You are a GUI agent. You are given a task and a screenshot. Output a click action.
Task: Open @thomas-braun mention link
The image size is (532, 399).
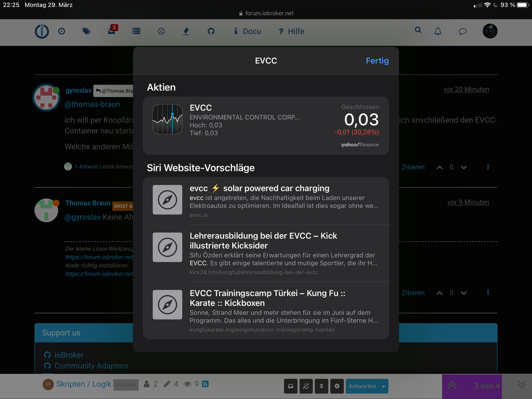pos(92,104)
